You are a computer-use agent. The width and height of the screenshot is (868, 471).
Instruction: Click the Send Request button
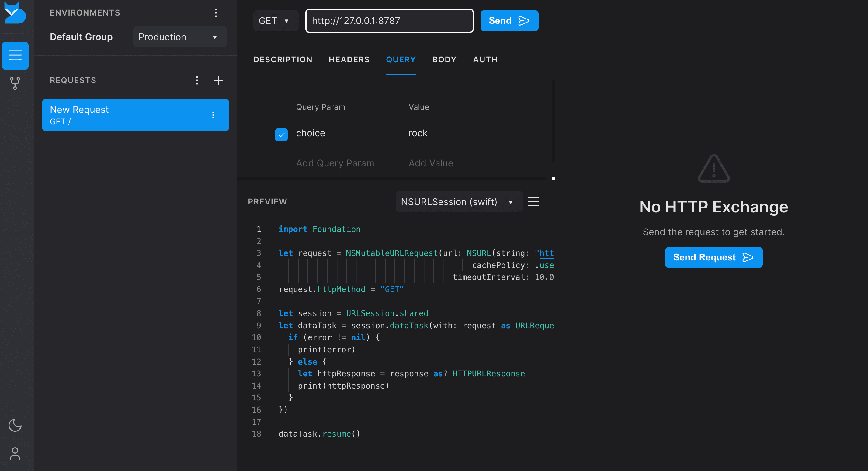tap(714, 257)
